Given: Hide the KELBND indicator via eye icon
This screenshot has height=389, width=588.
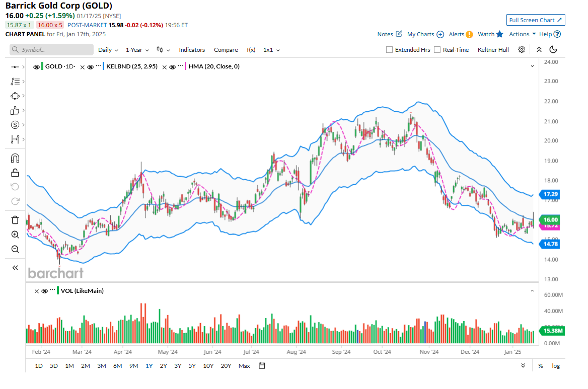Looking at the screenshot, I should pyautogui.click(x=91, y=66).
